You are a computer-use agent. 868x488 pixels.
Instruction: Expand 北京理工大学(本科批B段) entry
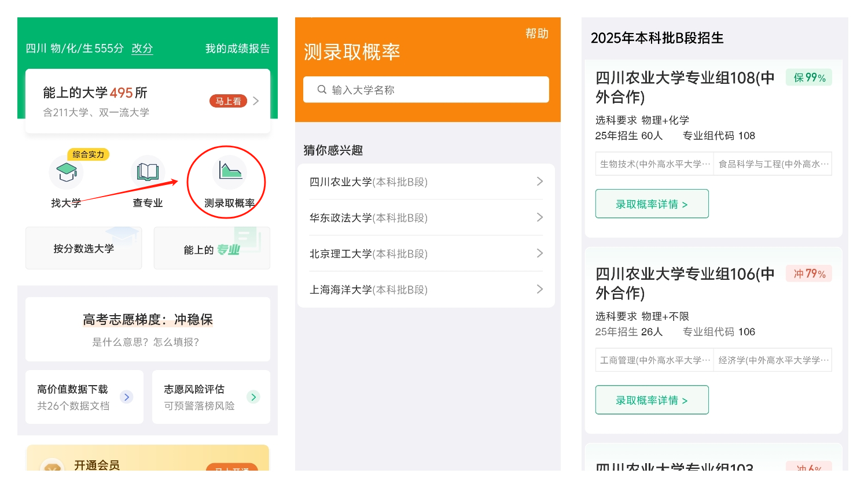coord(539,253)
